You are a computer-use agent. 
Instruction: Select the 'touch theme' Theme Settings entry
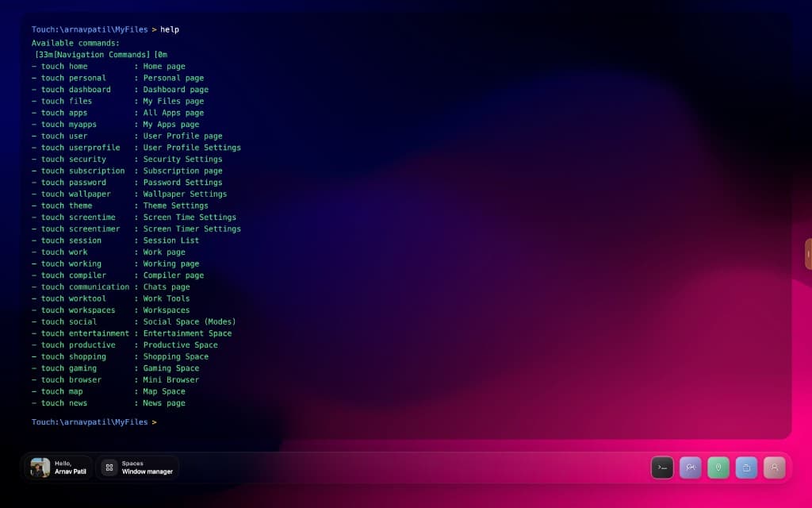coord(65,206)
